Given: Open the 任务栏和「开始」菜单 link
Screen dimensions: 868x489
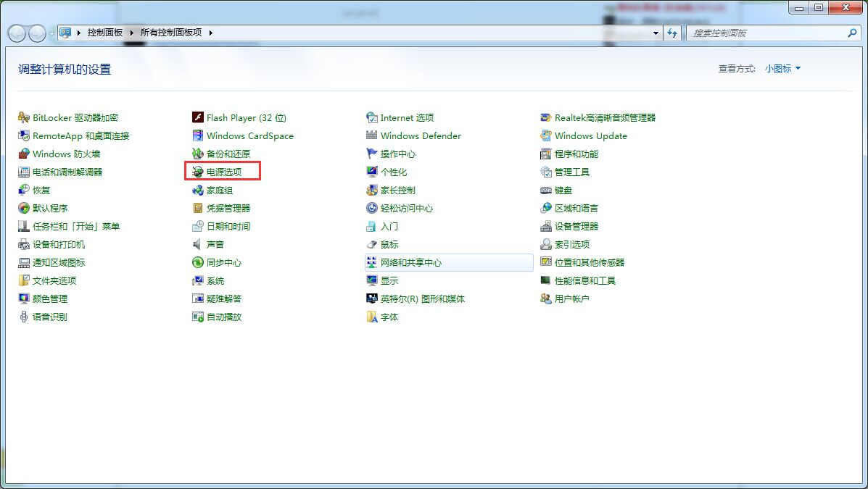Looking at the screenshot, I should [76, 226].
